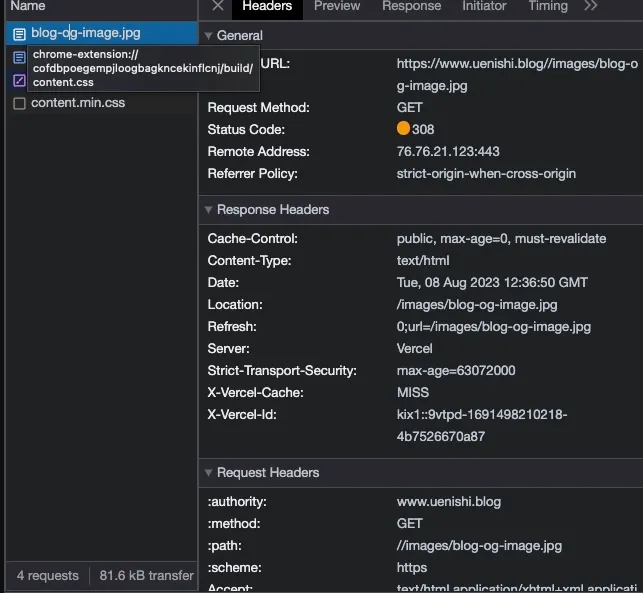Collapse the Response Headers section
This screenshot has height=593, width=643.
pos(208,210)
